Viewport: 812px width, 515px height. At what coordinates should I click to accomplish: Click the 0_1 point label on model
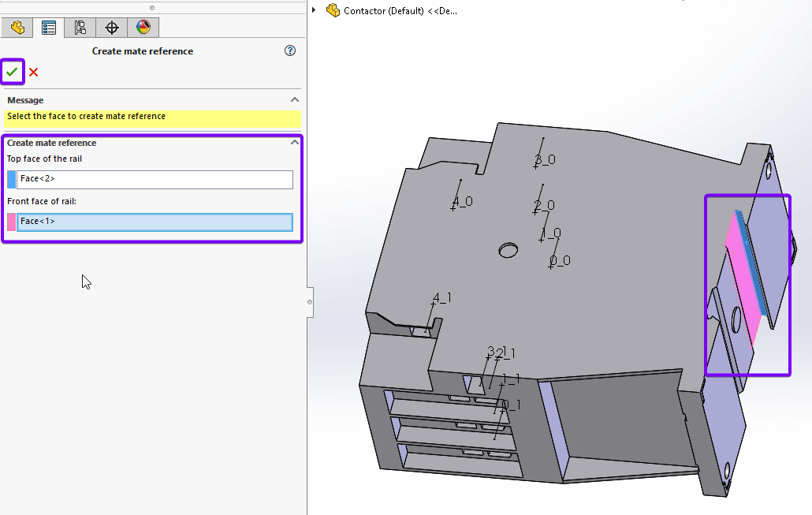point(511,405)
